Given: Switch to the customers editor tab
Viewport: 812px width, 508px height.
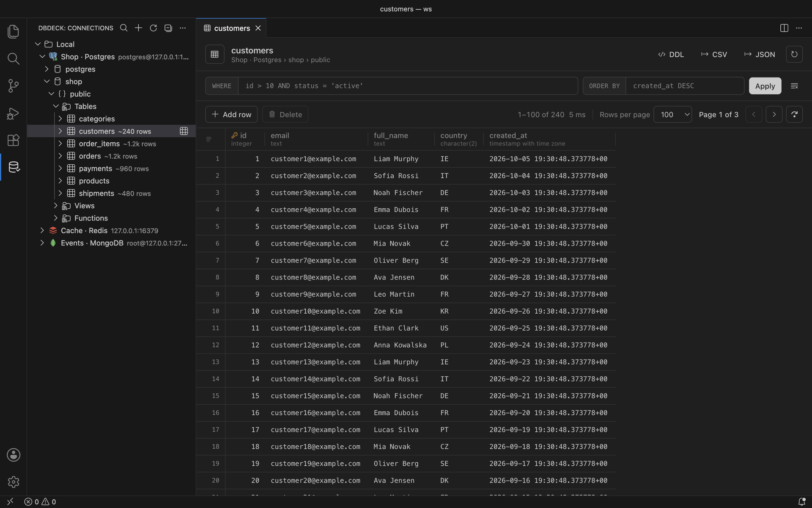Looking at the screenshot, I should (x=232, y=28).
